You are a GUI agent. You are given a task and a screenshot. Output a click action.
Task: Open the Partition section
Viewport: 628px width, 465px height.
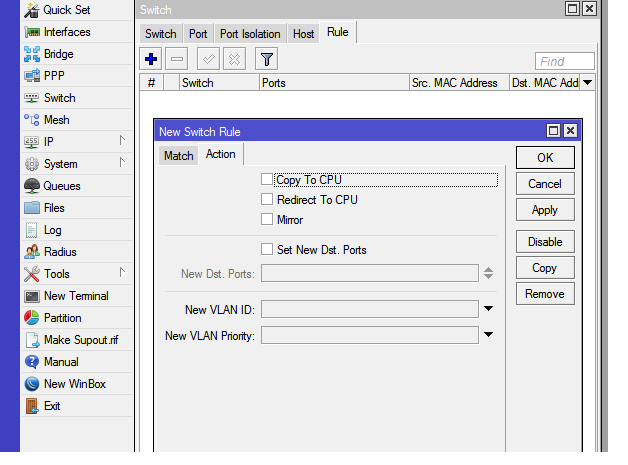tap(76, 318)
